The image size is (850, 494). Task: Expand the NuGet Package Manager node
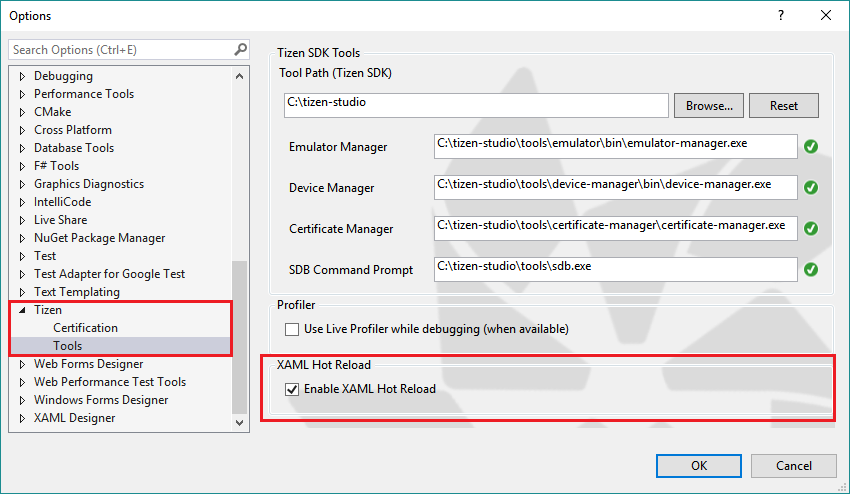pyautogui.click(x=23, y=238)
